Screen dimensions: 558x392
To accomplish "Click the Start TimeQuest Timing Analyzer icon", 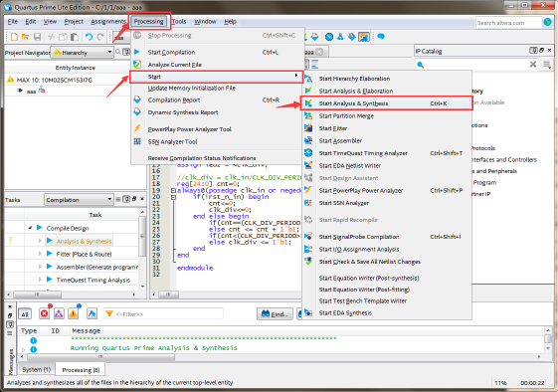I will (308, 153).
